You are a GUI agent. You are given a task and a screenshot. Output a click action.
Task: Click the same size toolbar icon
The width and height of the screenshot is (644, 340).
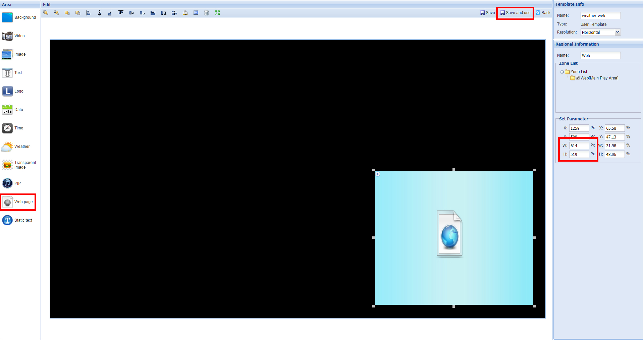coord(174,13)
